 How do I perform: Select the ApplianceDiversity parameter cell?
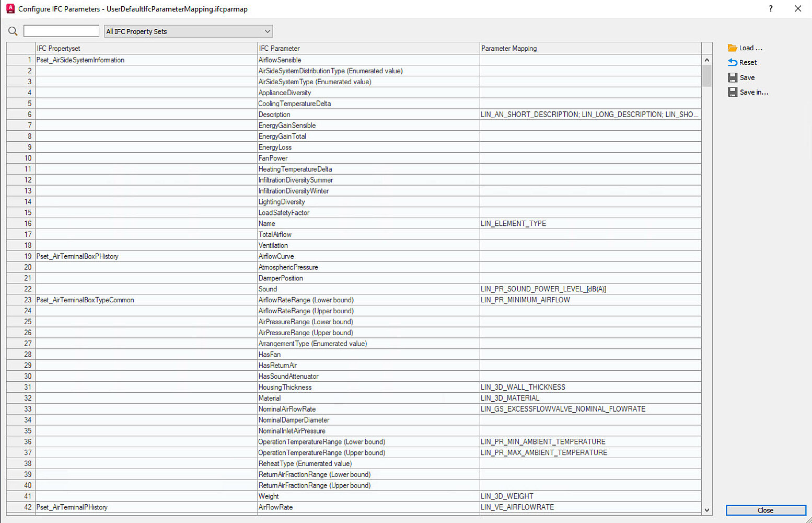coord(368,93)
